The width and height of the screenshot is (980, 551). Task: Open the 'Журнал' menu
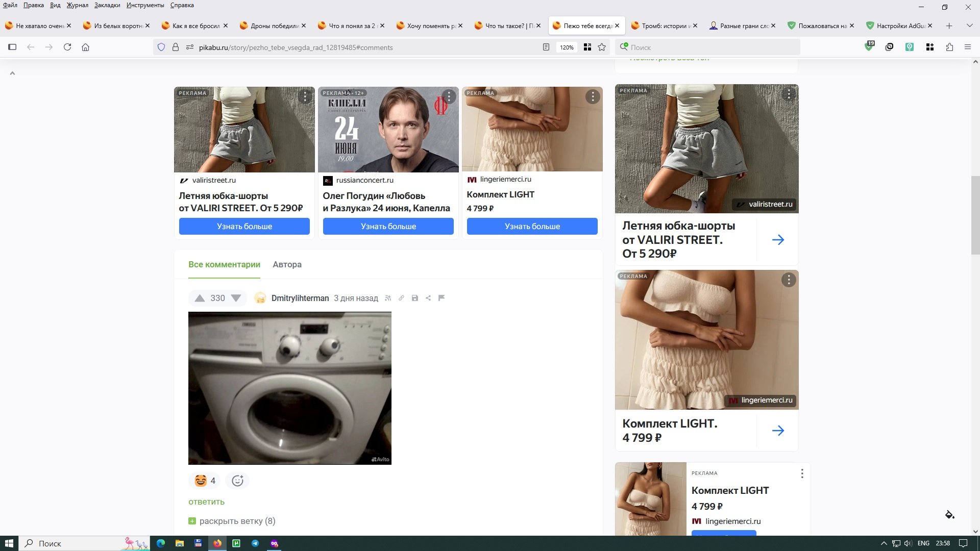[77, 5]
